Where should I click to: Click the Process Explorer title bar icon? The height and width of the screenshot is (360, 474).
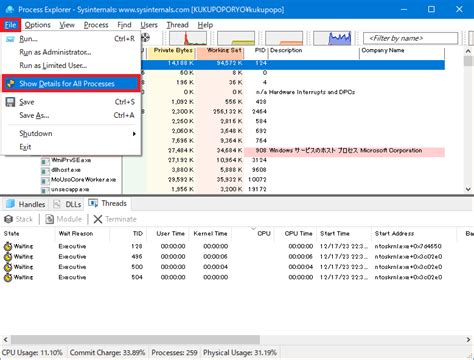[9, 9]
